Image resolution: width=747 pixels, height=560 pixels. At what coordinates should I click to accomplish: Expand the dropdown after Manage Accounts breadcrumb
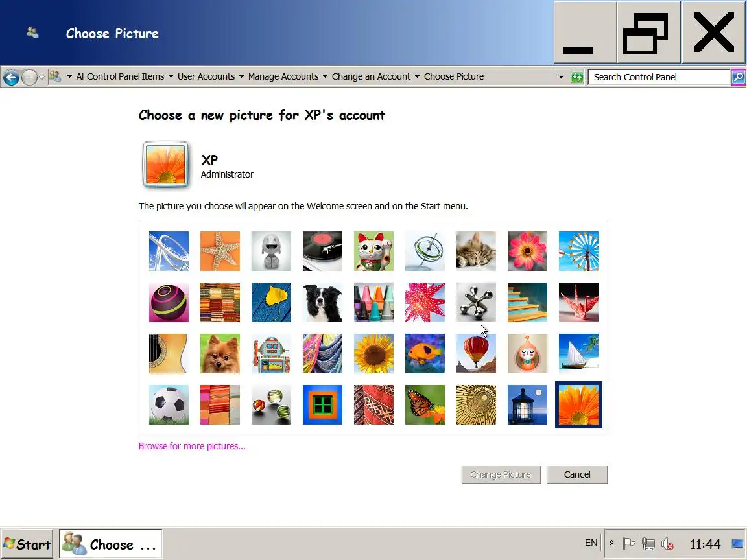(325, 76)
